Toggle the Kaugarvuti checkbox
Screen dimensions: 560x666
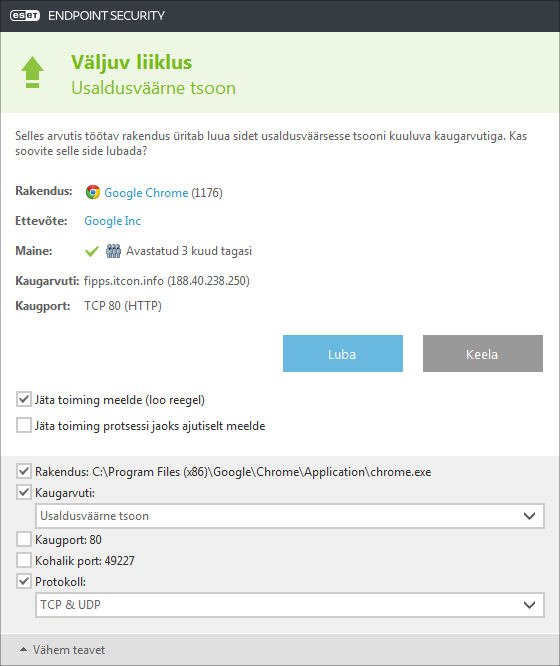[24, 492]
